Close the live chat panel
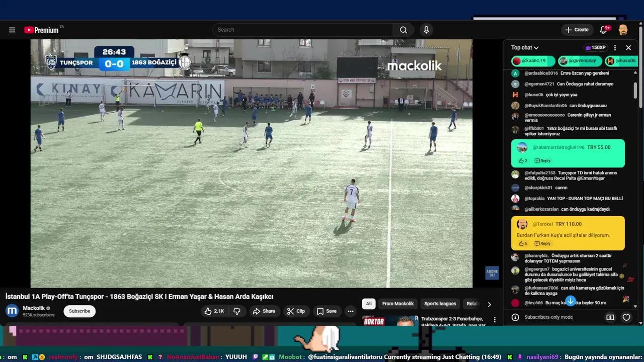The height and width of the screenshot is (362, 644). click(x=628, y=48)
